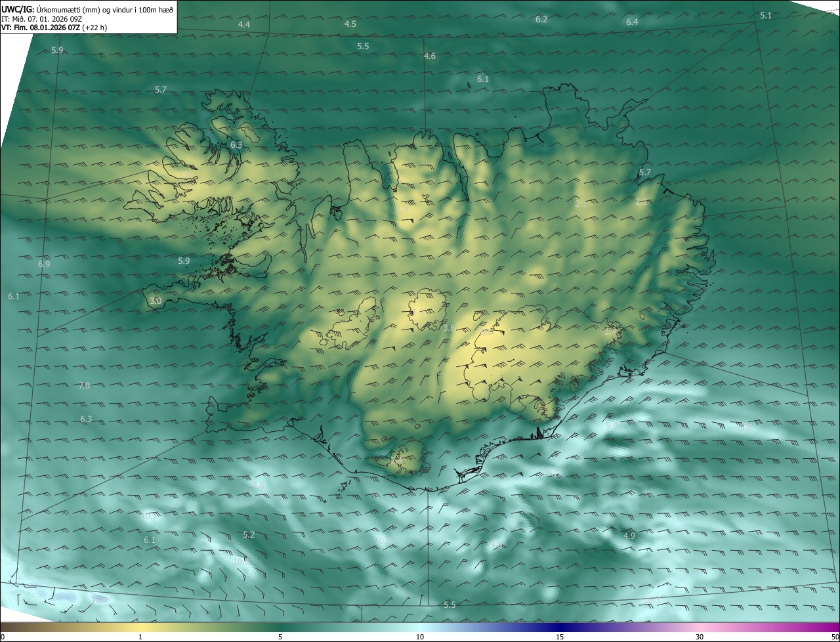Click the colour scale label '5'
The width and height of the screenshot is (840, 642).
coord(280,637)
